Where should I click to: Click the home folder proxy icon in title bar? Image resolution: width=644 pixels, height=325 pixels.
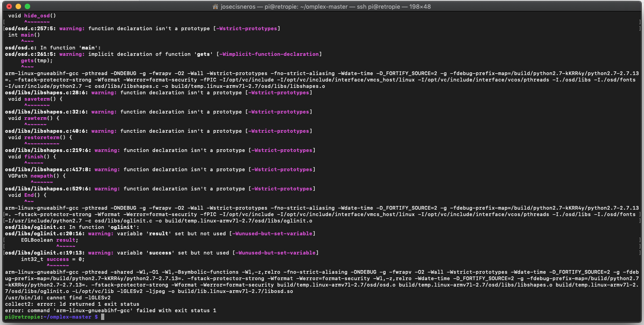pyautogui.click(x=216, y=7)
